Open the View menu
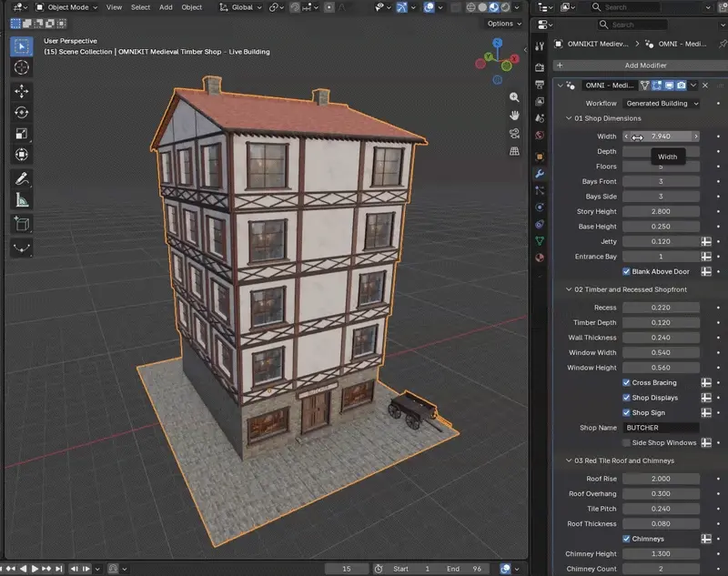The height and width of the screenshot is (576, 728). tap(114, 7)
